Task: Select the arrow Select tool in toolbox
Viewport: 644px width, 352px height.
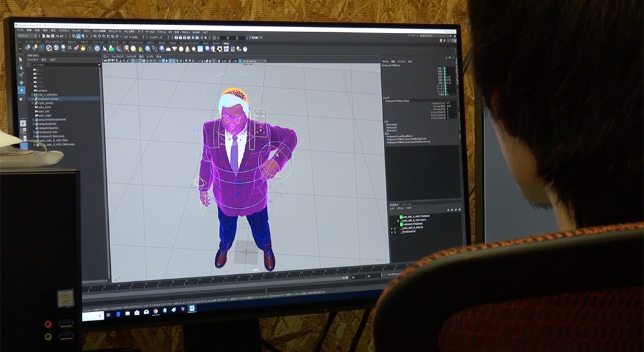Action: click(21, 60)
